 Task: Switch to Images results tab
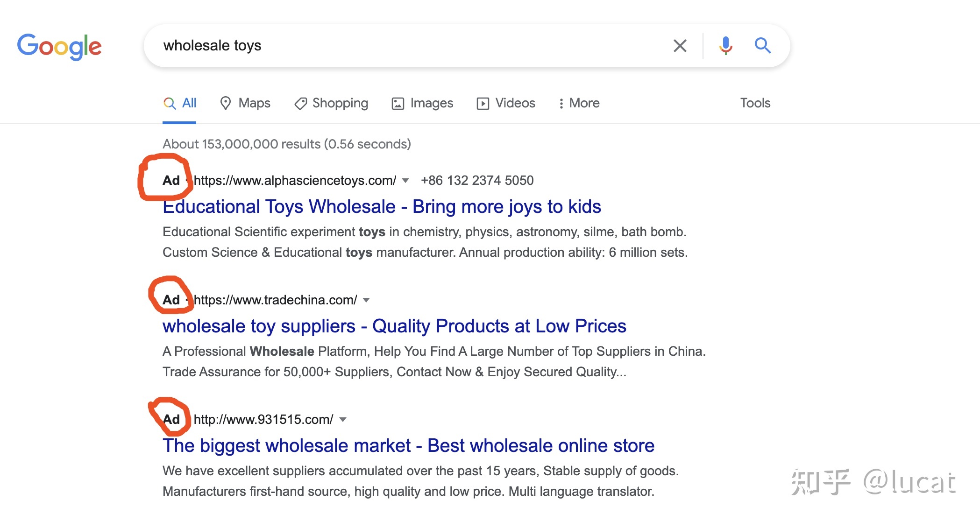click(x=422, y=103)
